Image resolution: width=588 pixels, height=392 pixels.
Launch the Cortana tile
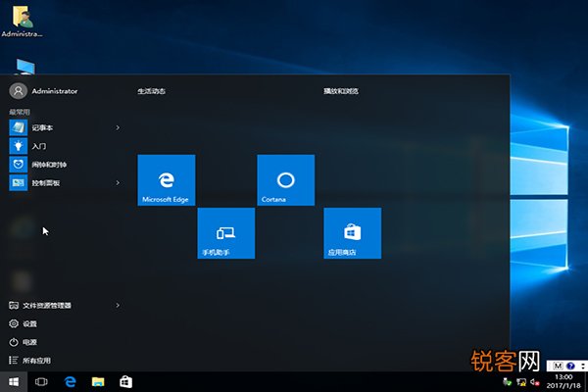285,179
